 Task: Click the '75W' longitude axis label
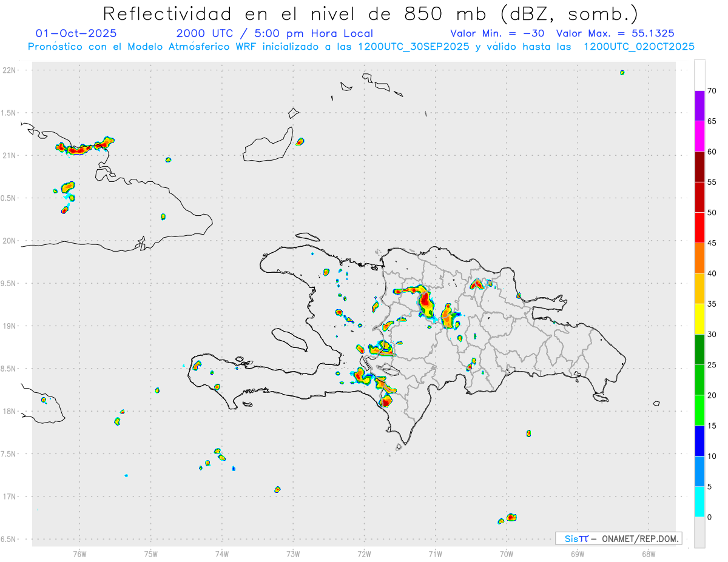151,554
